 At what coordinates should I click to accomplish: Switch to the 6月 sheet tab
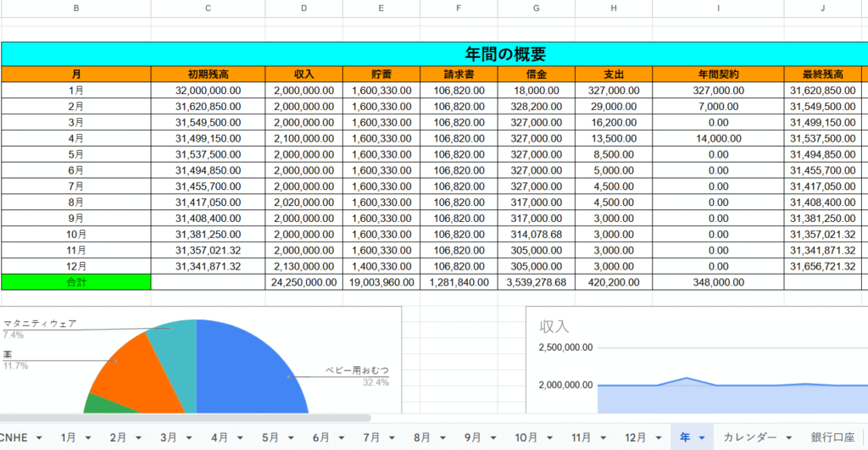(x=321, y=437)
